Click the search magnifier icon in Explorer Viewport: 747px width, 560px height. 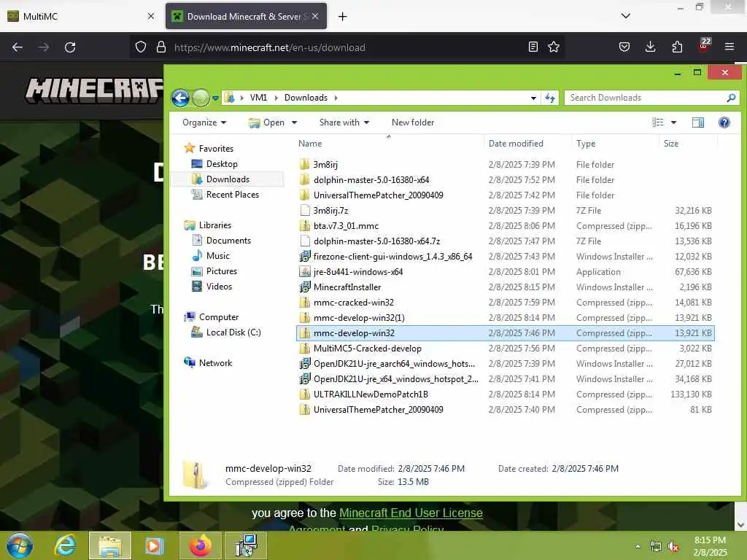tap(731, 98)
